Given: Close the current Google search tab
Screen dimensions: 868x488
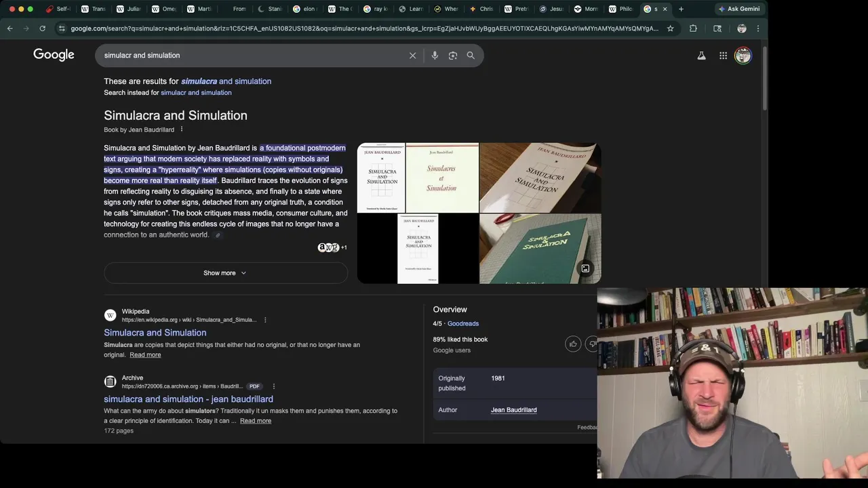Looking at the screenshot, I should [x=665, y=9].
